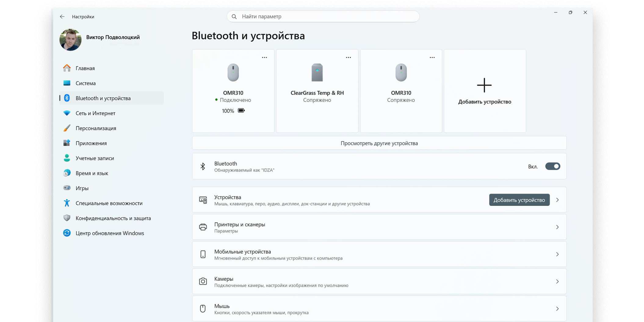Expand the Принтеры и сканеры chevron

[x=557, y=227]
